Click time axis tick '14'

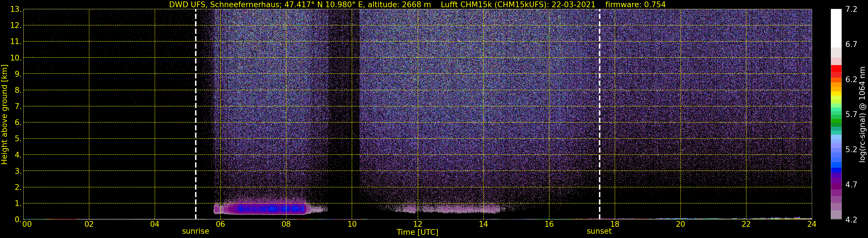[483, 224]
